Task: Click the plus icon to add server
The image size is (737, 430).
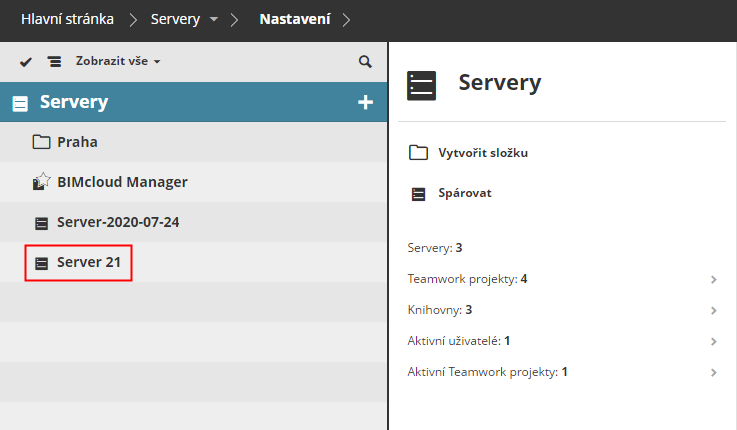Action: pyautogui.click(x=365, y=102)
